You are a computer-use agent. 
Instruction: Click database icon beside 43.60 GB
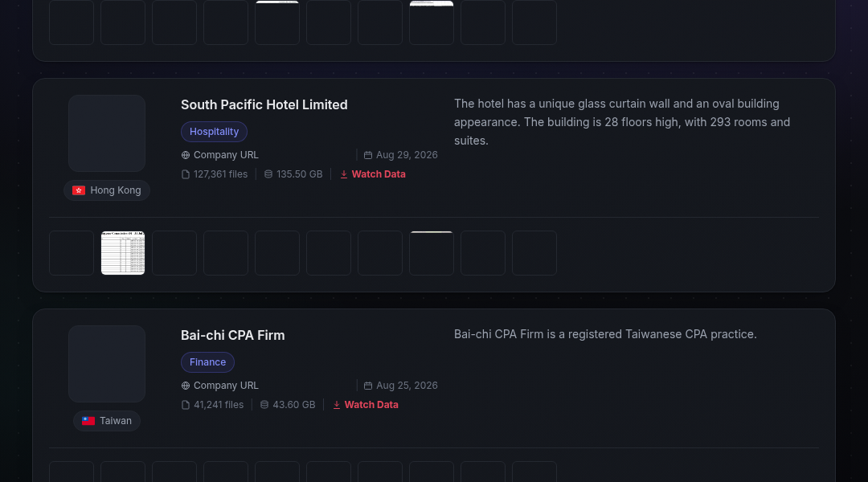pyautogui.click(x=264, y=405)
